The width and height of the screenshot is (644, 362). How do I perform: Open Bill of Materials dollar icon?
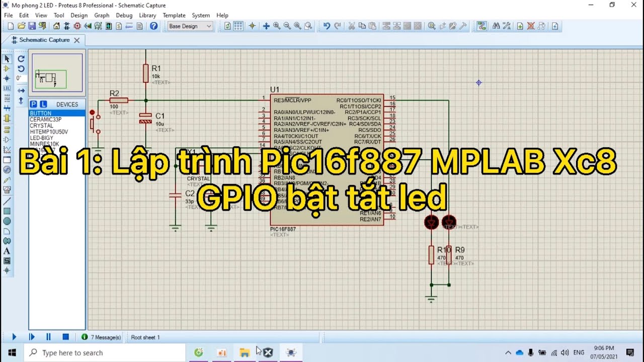point(120,26)
